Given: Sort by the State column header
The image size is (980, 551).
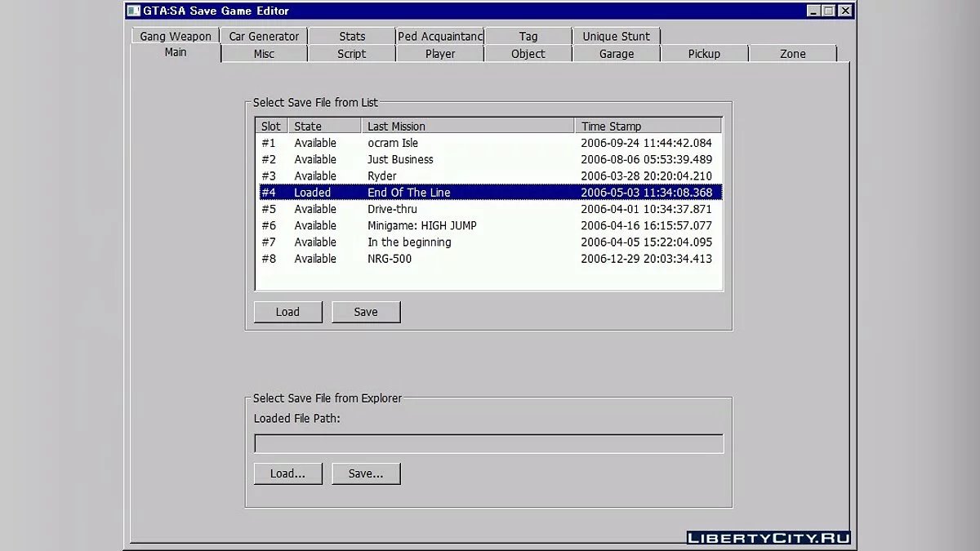Looking at the screenshot, I should point(325,126).
